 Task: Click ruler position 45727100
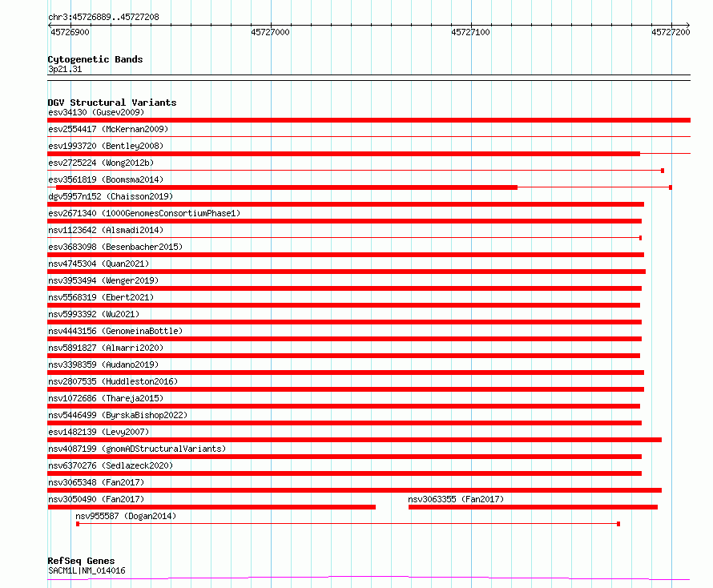pos(470,32)
